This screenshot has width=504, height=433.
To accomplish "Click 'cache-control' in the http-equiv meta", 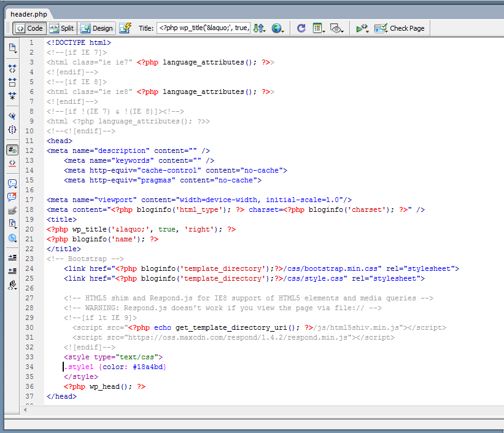I will coord(169,171).
